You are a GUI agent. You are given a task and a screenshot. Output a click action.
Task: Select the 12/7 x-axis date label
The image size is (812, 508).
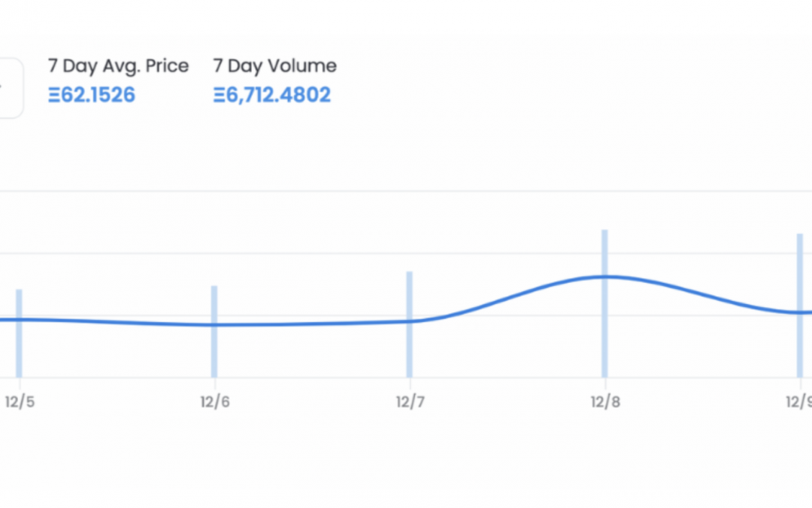411,402
